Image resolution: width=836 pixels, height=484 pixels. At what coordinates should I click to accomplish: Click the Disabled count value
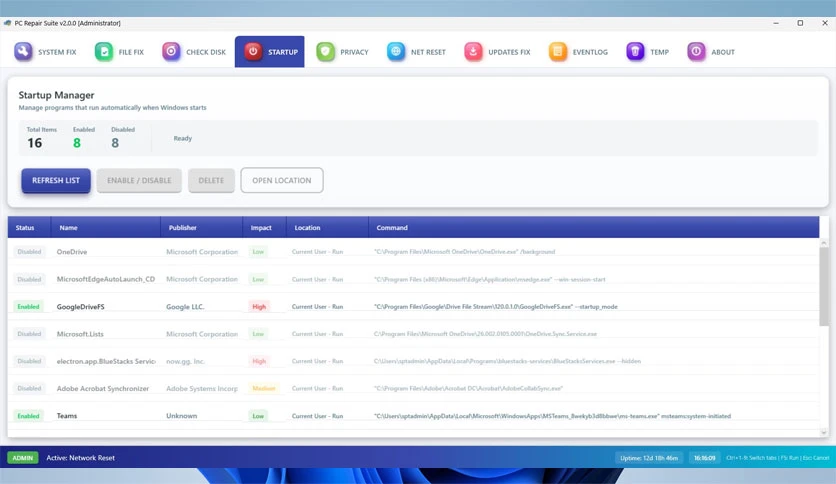pos(115,143)
